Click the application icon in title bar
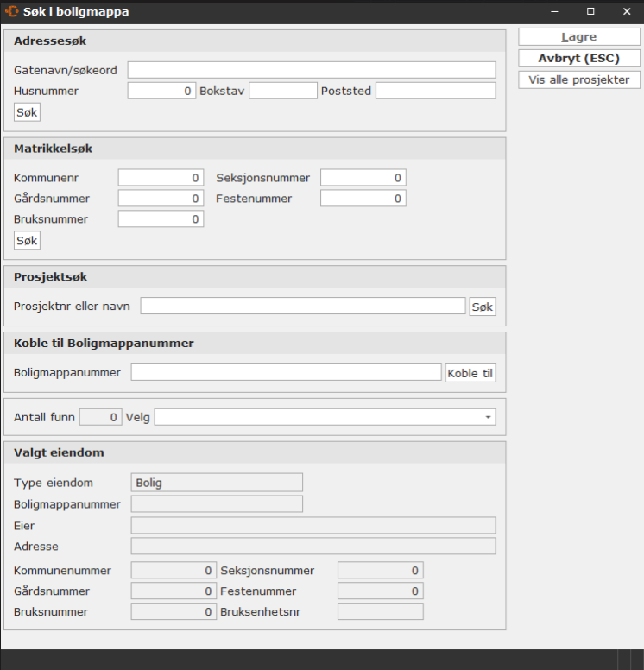 click(x=11, y=11)
